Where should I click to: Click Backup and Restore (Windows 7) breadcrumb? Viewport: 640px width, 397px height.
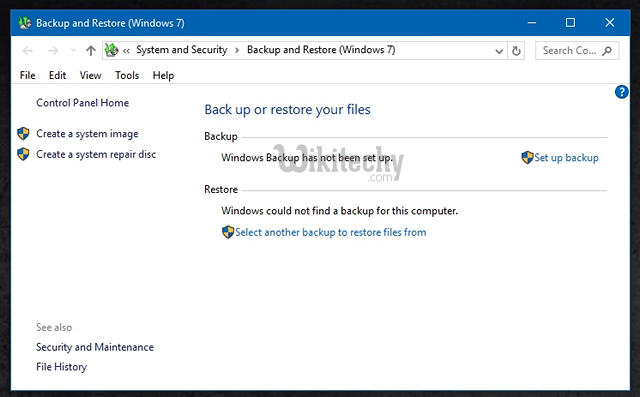point(321,50)
